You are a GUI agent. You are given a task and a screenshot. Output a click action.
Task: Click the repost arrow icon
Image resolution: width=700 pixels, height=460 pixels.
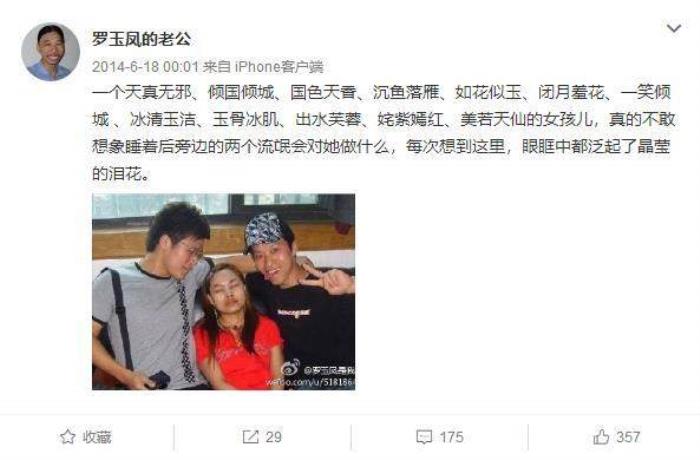pos(250,436)
